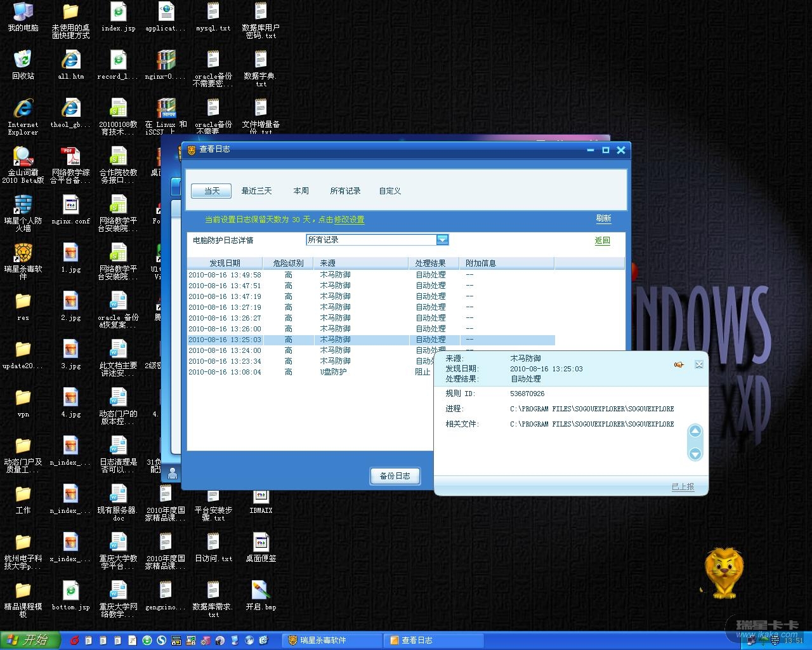The image size is (812, 650).
Task: Select the log row dated 13:26:00
Action: (371, 329)
